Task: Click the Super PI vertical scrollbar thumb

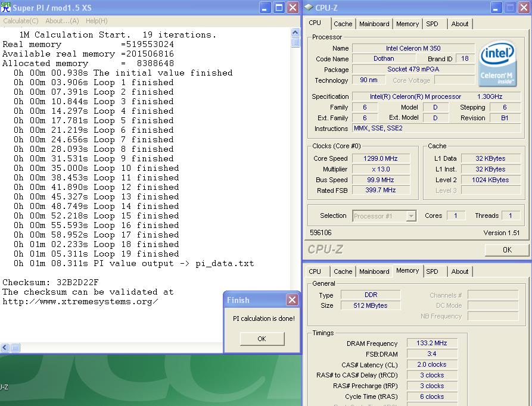Action: (295, 42)
